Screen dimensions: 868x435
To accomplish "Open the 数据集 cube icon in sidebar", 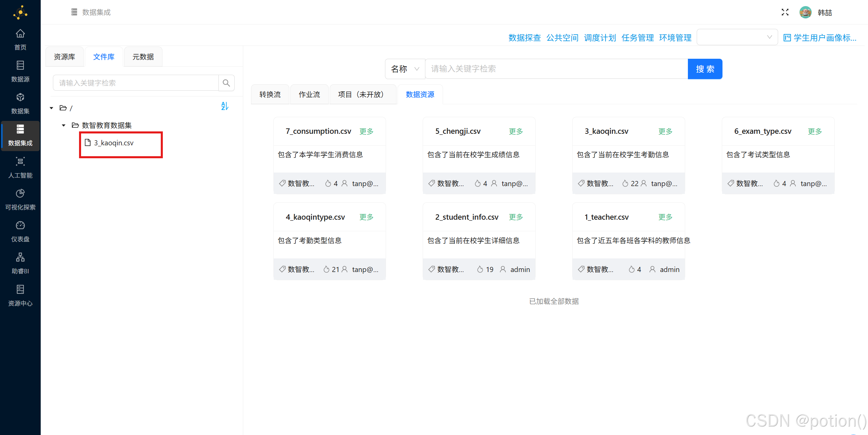I will click(x=20, y=97).
